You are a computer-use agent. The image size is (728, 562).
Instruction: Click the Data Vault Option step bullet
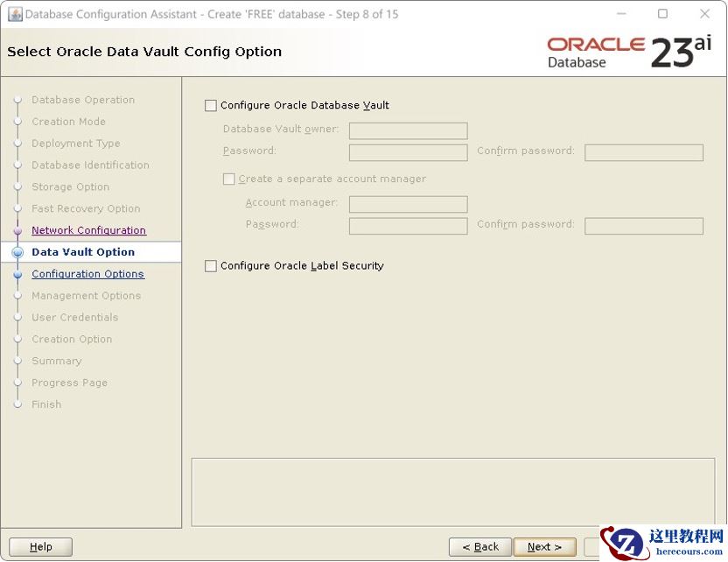click(x=17, y=252)
